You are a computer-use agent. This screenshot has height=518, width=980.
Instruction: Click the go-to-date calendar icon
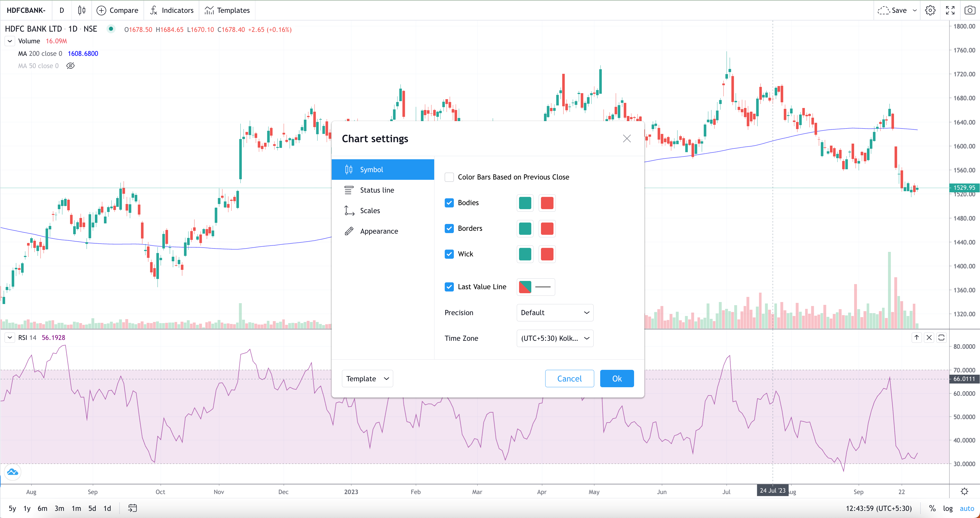[x=132, y=508]
